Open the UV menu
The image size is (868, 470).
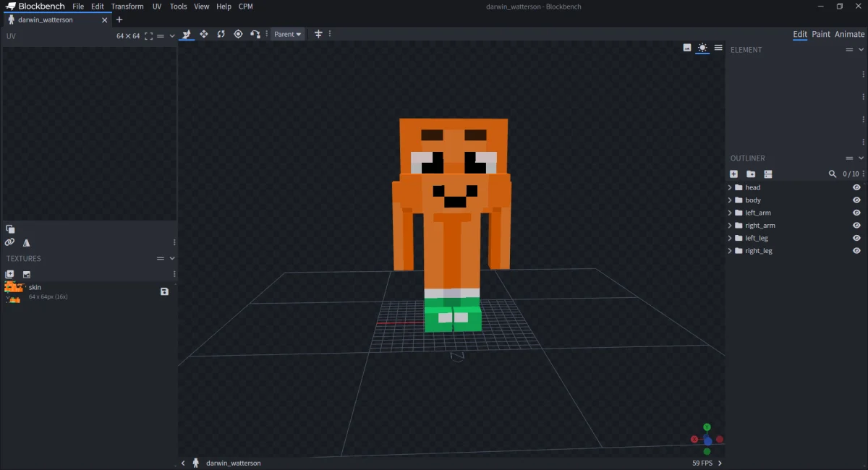click(x=157, y=7)
